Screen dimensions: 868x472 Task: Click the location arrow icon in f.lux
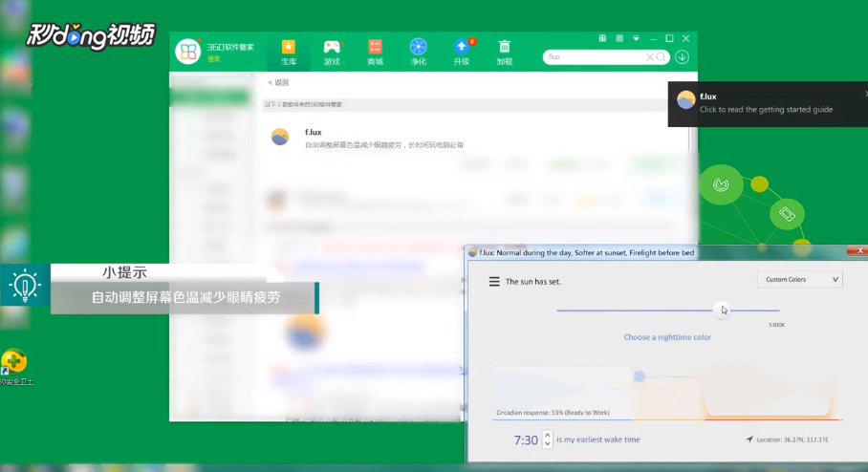(x=749, y=440)
